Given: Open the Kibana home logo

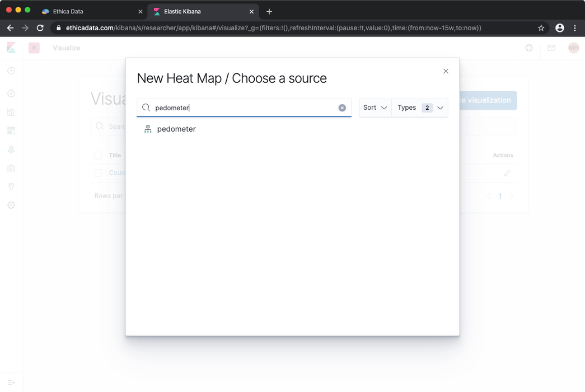Looking at the screenshot, I should click(11, 47).
